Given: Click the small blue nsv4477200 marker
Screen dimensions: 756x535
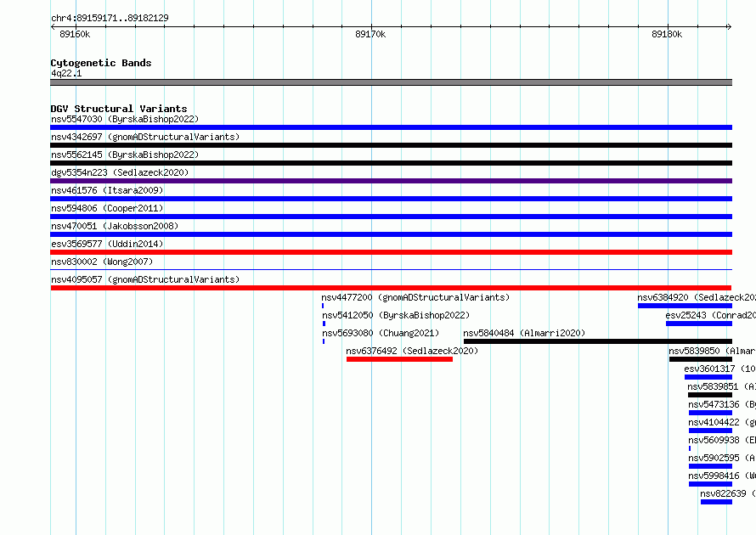Looking at the screenshot, I should coord(323,306).
